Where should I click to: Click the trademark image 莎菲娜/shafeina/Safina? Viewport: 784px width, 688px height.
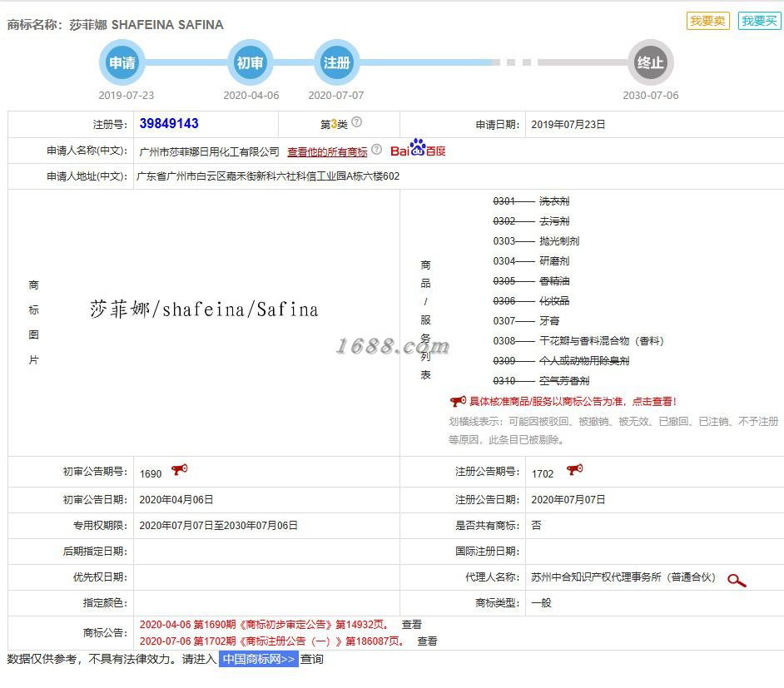(x=204, y=309)
